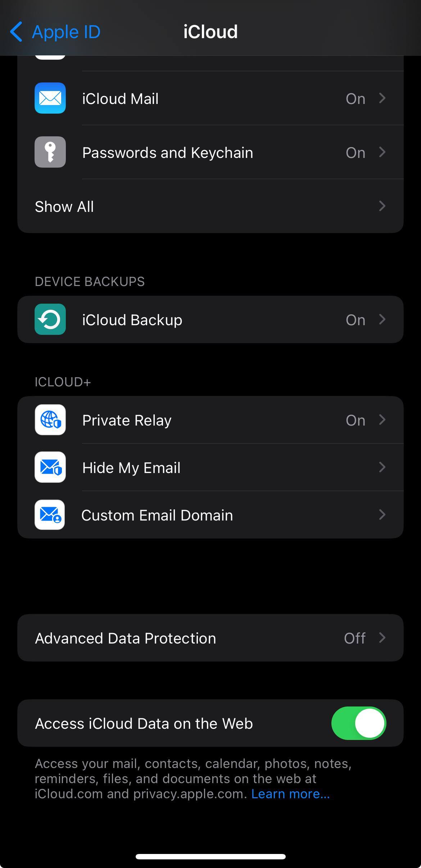Tap the chevron beside Custom Email Domain

pos(382,515)
